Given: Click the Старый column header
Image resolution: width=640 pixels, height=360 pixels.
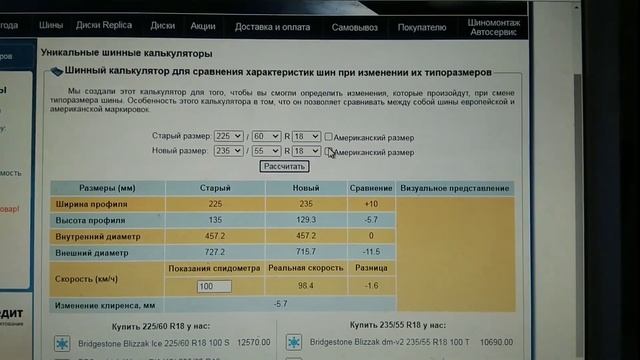Looking at the screenshot, I should click(x=215, y=188).
